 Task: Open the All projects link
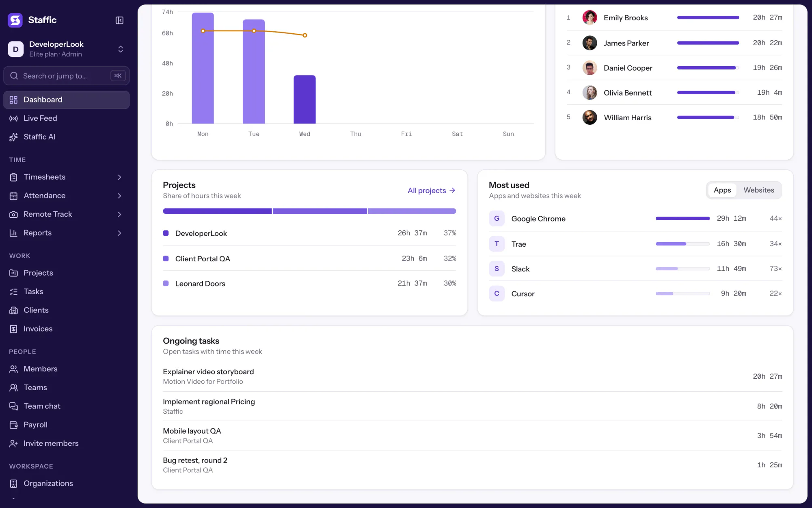[432, 191]
